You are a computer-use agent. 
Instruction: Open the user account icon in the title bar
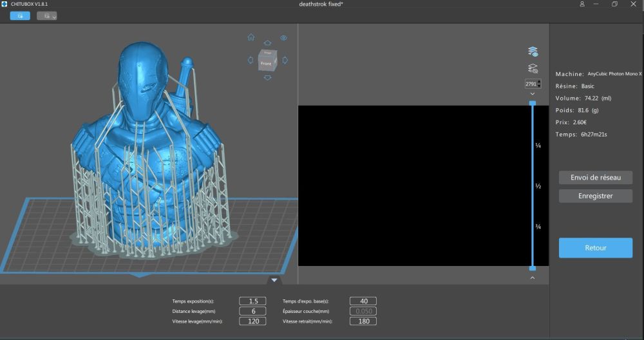coord(582,4)
